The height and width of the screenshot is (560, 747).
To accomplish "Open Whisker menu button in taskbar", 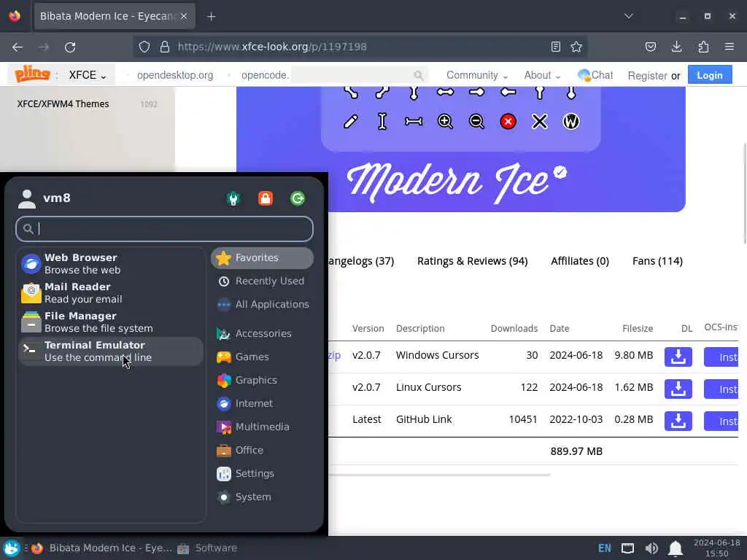I will [x=12, y=548].
